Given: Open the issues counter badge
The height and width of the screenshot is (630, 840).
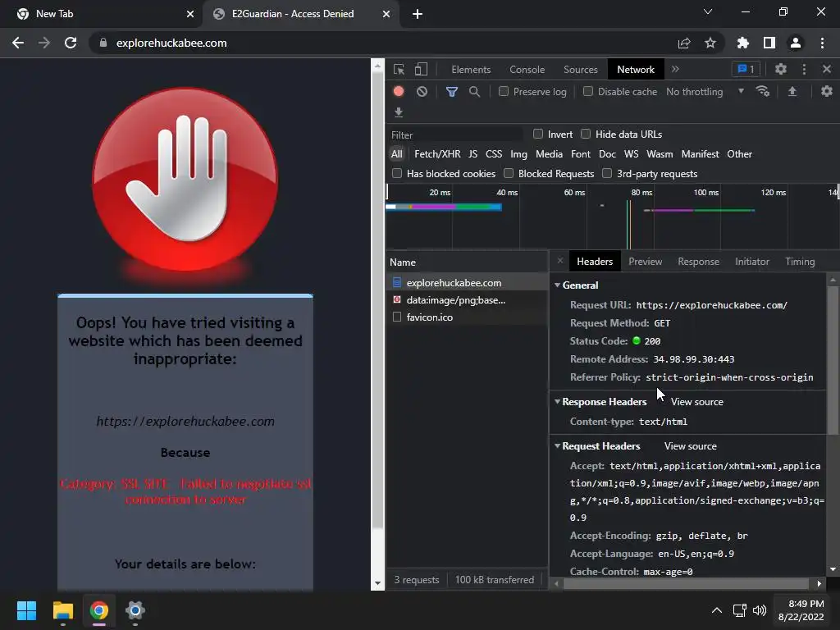Looking at the screenshot, I should tap(746, 69).
